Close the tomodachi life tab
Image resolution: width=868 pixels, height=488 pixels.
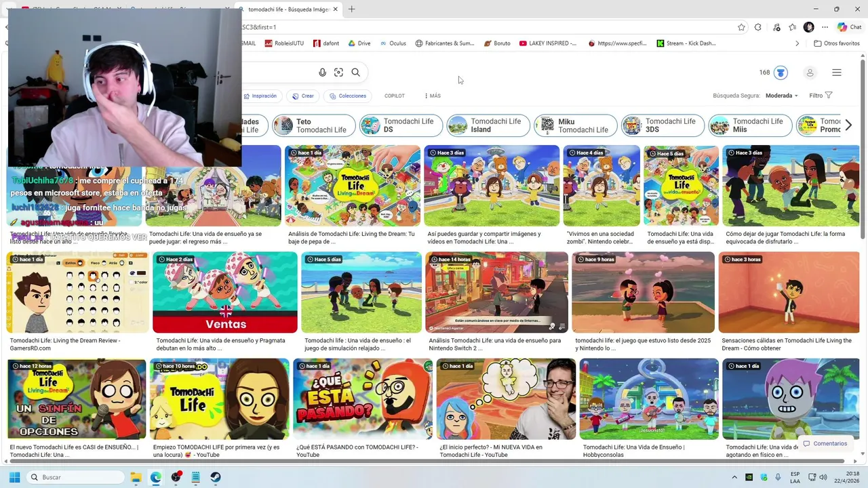coord(335,9)
